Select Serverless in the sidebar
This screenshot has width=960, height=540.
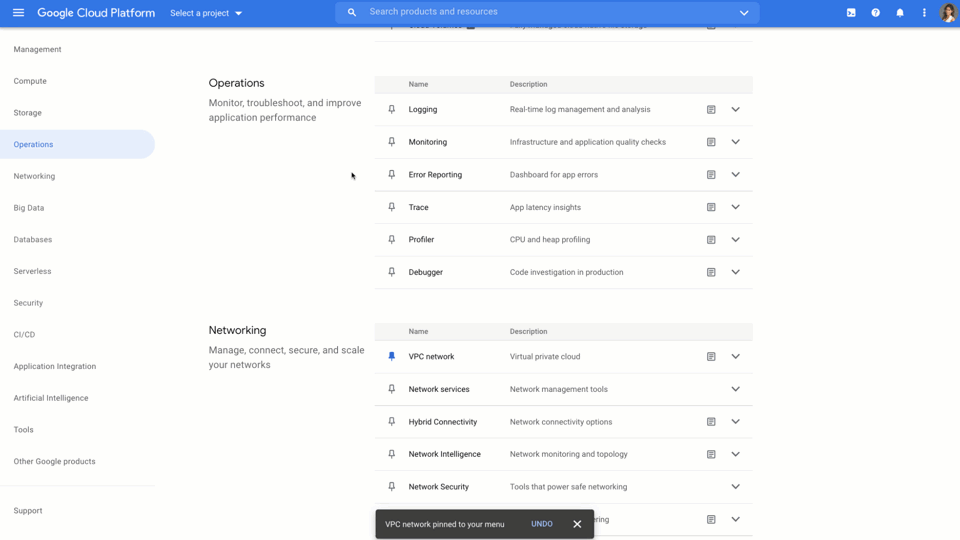32,271
